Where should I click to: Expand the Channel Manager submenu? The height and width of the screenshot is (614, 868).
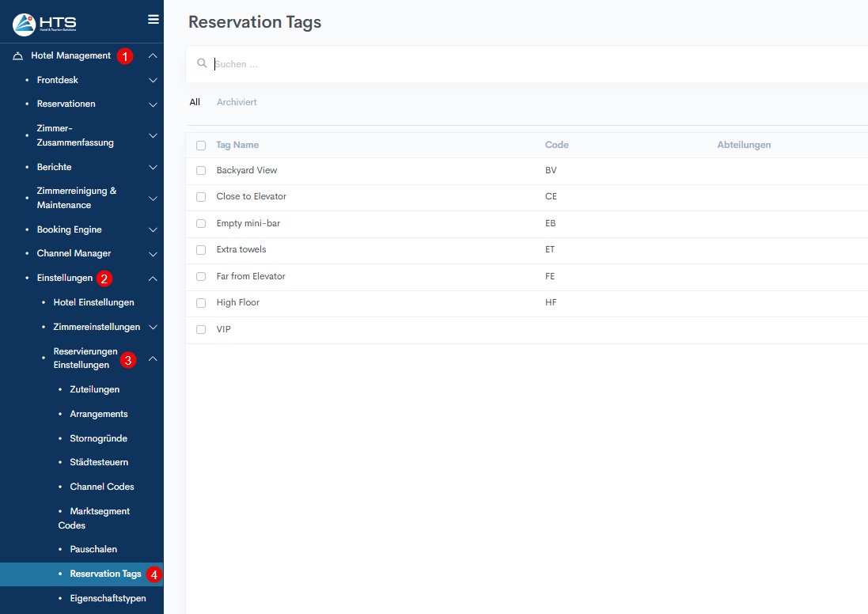[154, 254]
